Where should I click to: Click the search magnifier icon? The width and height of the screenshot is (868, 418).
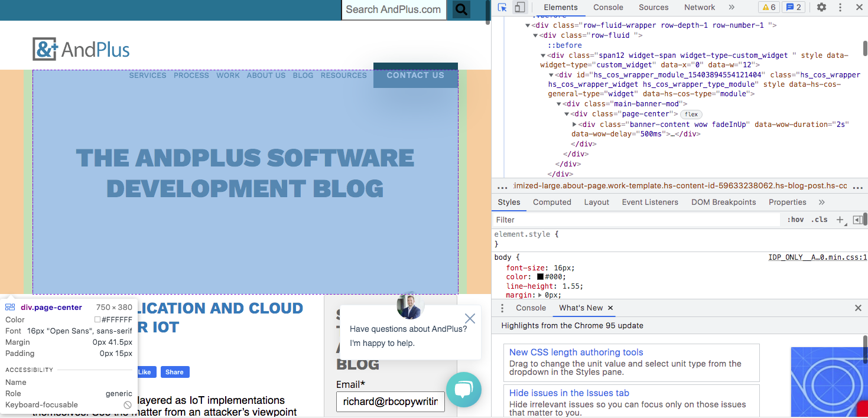[x=461, y=10]
